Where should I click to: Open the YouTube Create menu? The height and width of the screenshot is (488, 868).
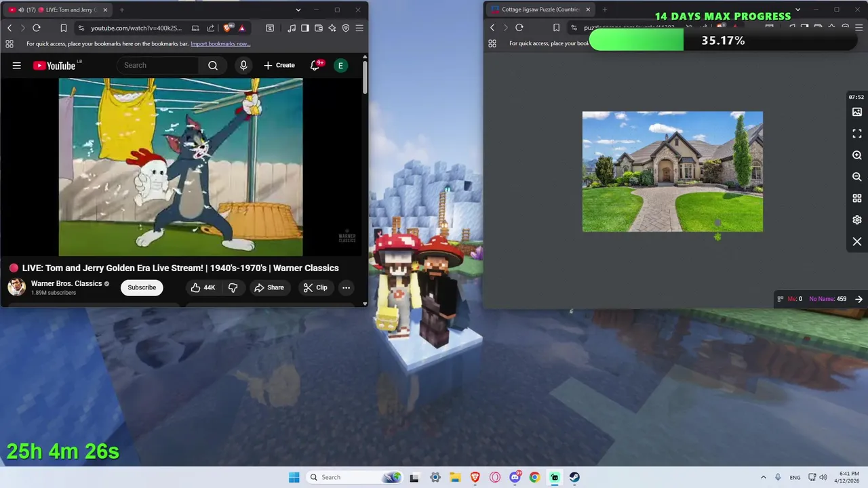pyautogui.click(x=279, y=65)
